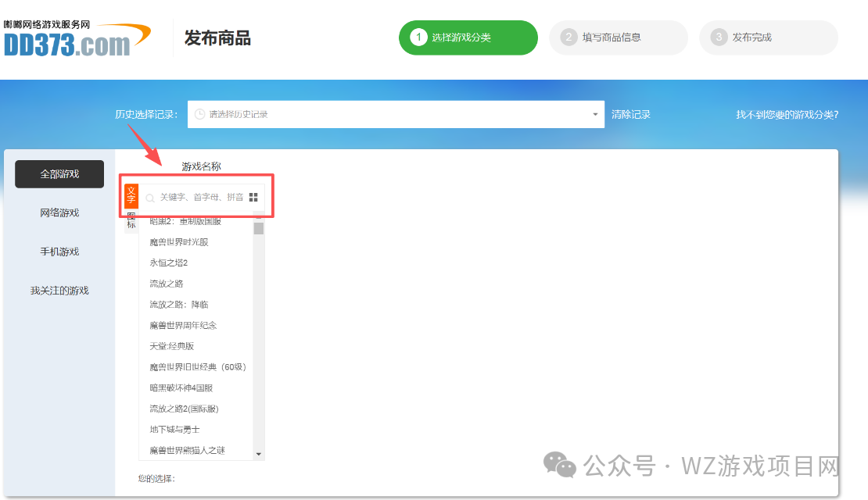Select 全部游戏 in the left sidebar

pyautogui.click(x=59, y=173)
